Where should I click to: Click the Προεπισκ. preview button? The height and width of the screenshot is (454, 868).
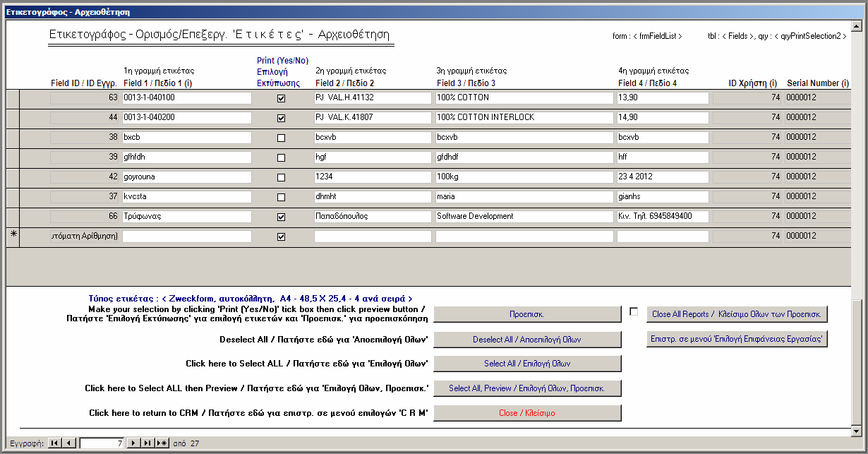(x=527, y=314)
